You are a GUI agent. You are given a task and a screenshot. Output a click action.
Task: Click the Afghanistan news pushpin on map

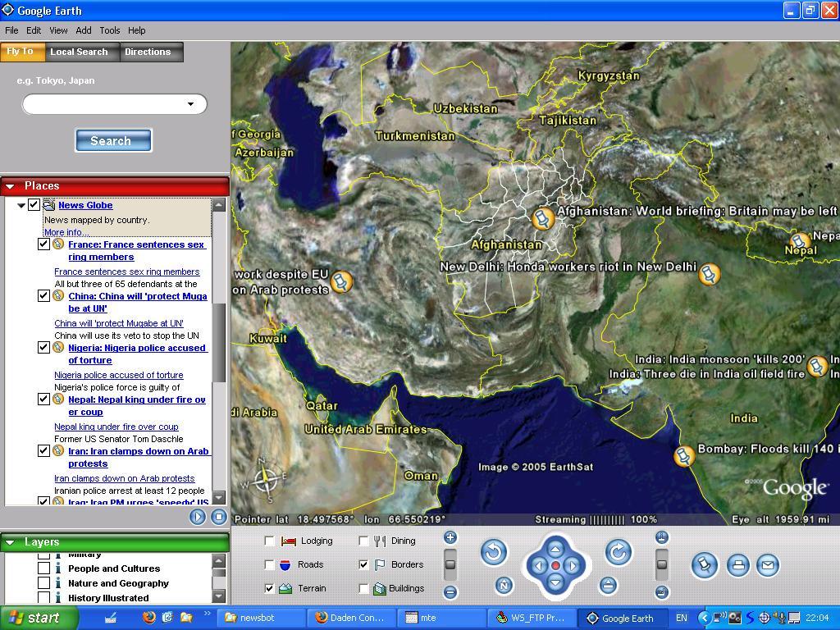pos(543,218)
